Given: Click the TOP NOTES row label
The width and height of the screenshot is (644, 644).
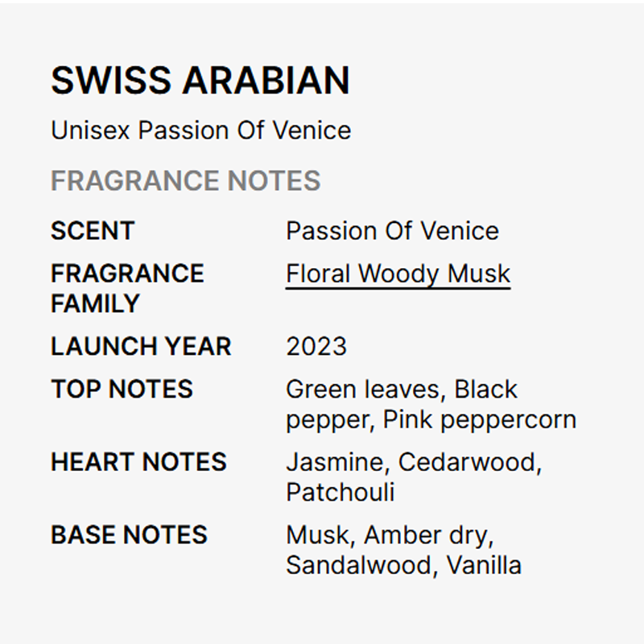Looking at the screenshot, I should coord(122,389).
